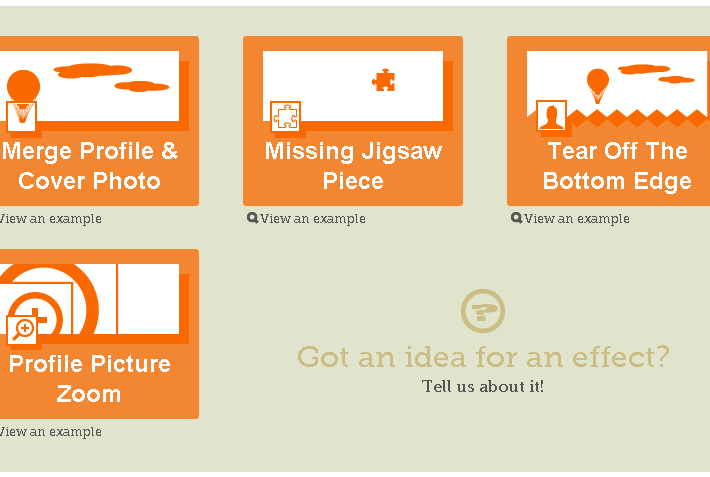
Task: Click the jigsaw piece profile icon
Action: pos(285,116)
